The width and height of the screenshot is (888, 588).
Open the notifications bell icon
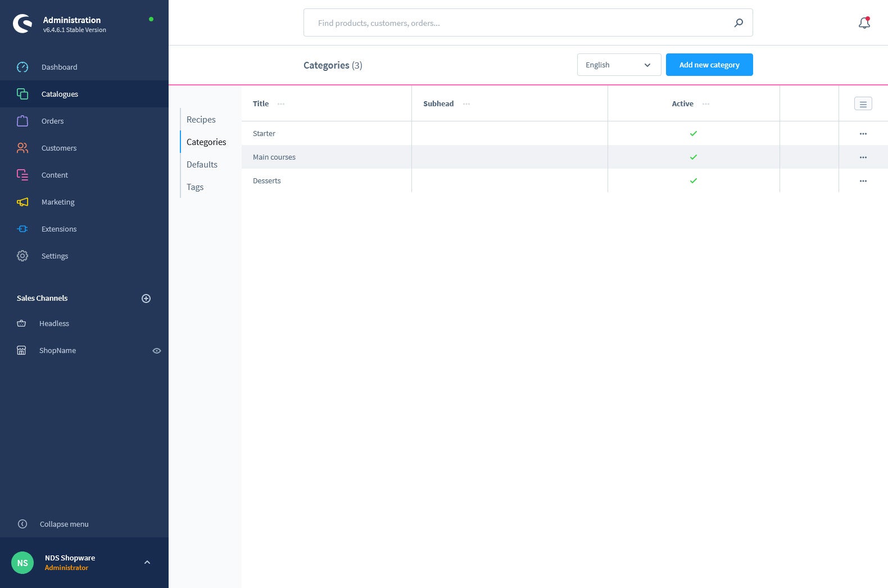click(x=864, y=22)
